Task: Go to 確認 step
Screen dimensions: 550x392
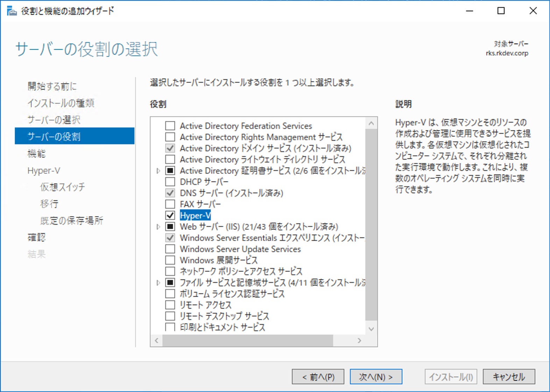Action: tap(36, 237)
